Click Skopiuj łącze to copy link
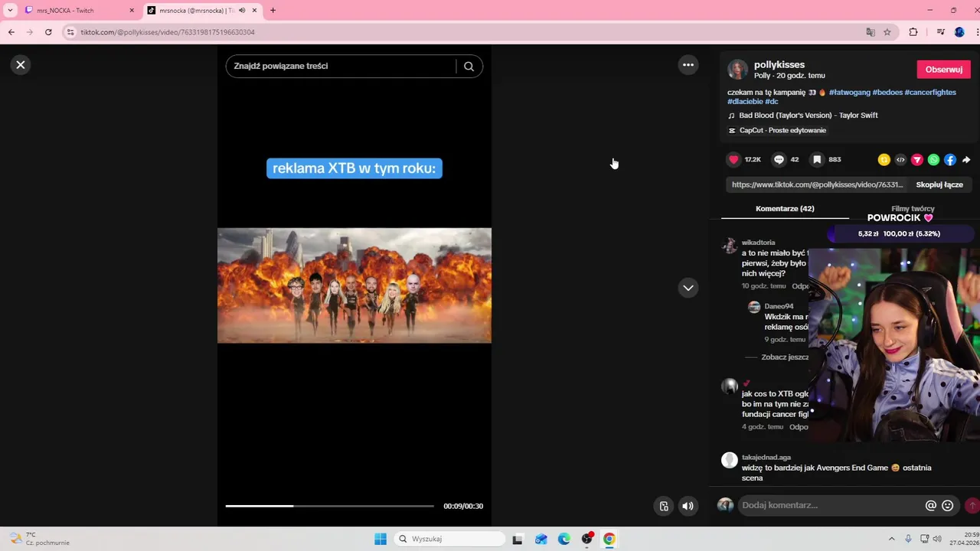 939,184
